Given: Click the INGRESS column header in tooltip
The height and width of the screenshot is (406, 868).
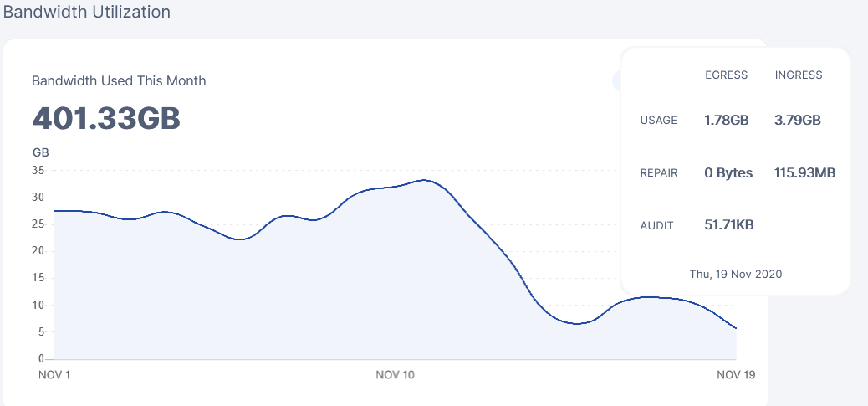Looking at the screenshot, I should [x=799, y=75].
